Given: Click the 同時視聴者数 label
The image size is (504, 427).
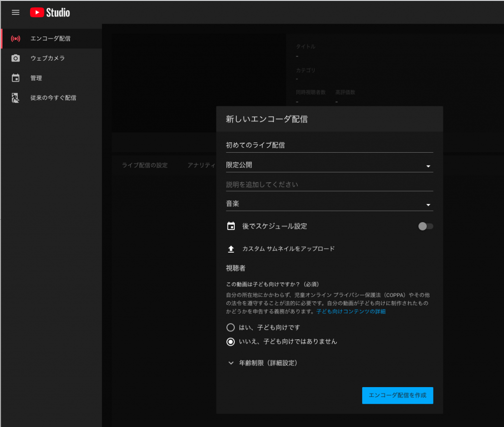Looking at the screenshot, I should 311,92.
